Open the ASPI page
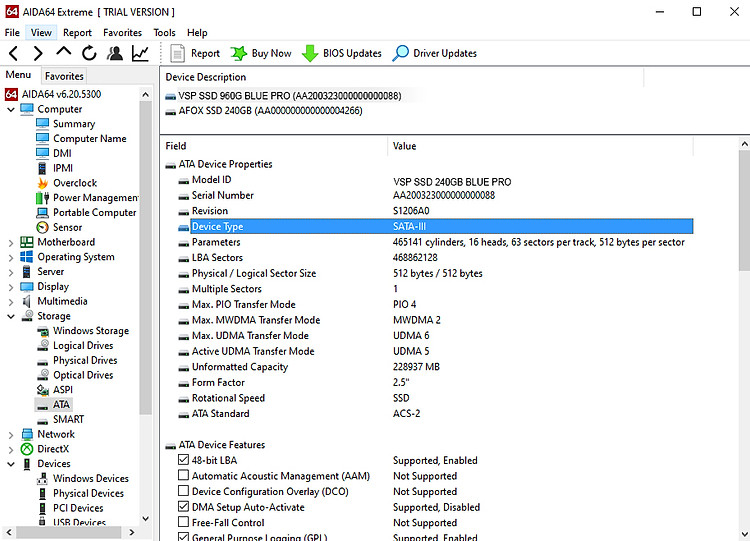The width and height of the screenshot is (750, 541). tap(63, 390)
